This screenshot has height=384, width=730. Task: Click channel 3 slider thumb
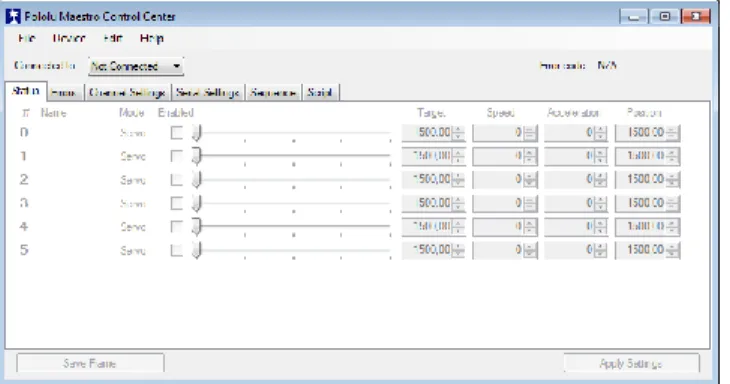[x=196, y=203]
